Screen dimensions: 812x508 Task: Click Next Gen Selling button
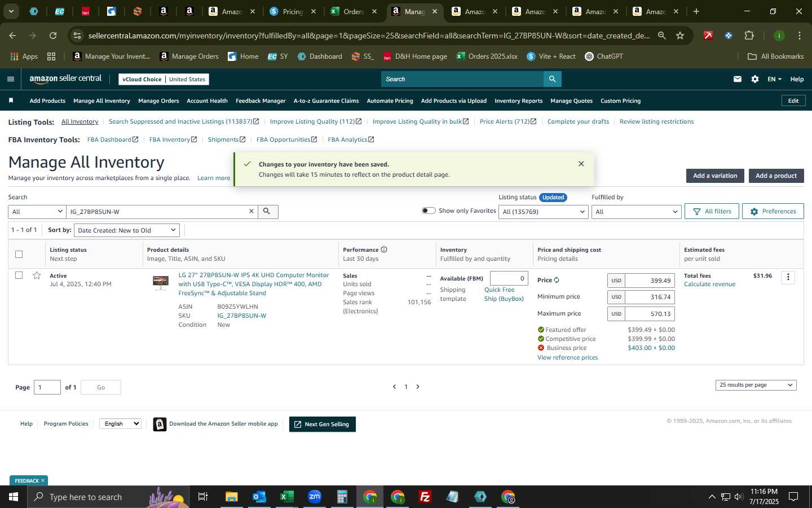pos(323,424)
